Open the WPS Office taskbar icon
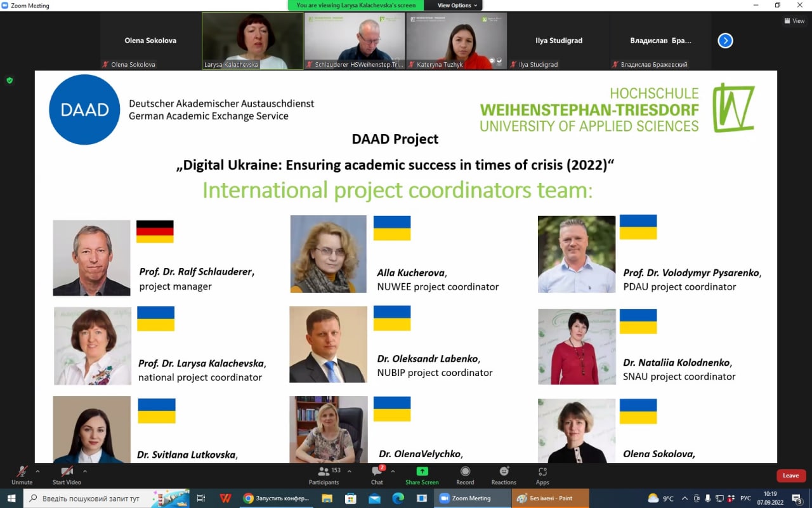 [x=225, y=498]
